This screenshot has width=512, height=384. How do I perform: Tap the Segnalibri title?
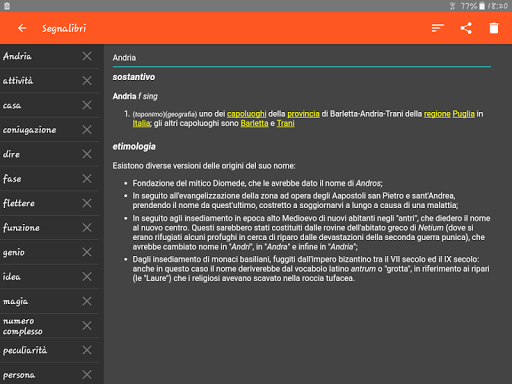tap(64, 29)
